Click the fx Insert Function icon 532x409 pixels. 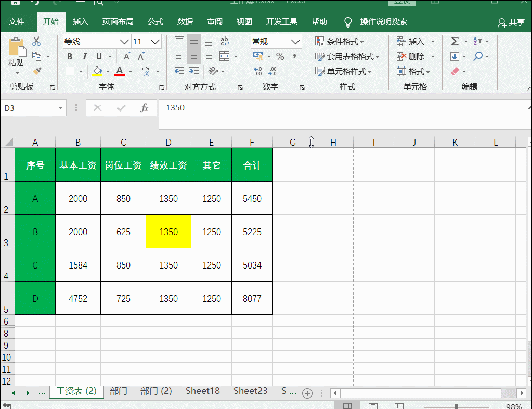(x=144, y=108)
